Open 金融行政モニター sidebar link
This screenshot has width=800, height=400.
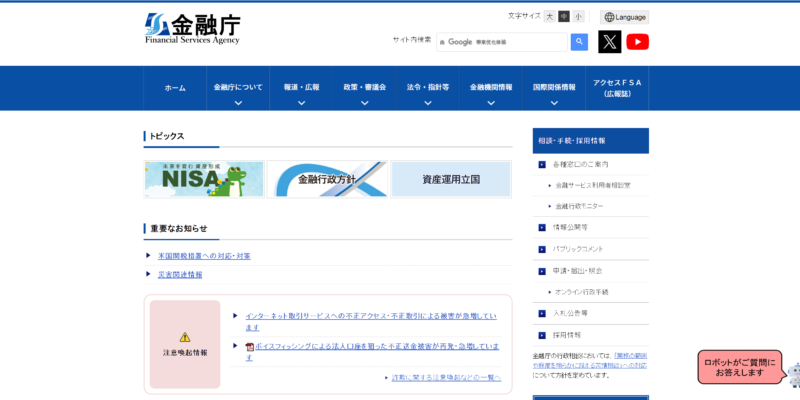coord(579,206)
